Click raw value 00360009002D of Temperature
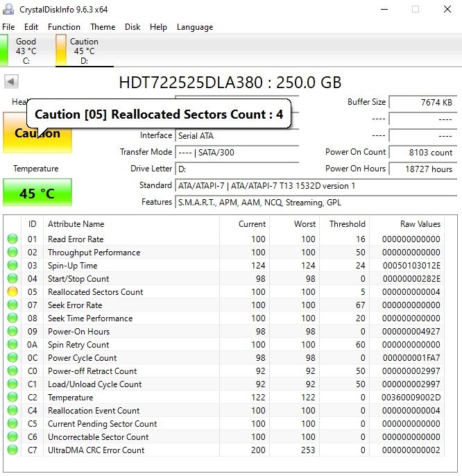Image resolution: width=462 pixels, height=476 pixels. point(411,397)
